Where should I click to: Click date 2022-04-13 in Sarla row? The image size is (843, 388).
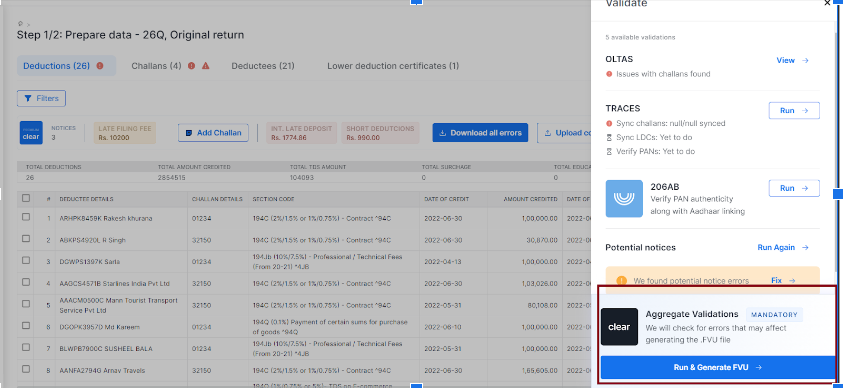444,262
